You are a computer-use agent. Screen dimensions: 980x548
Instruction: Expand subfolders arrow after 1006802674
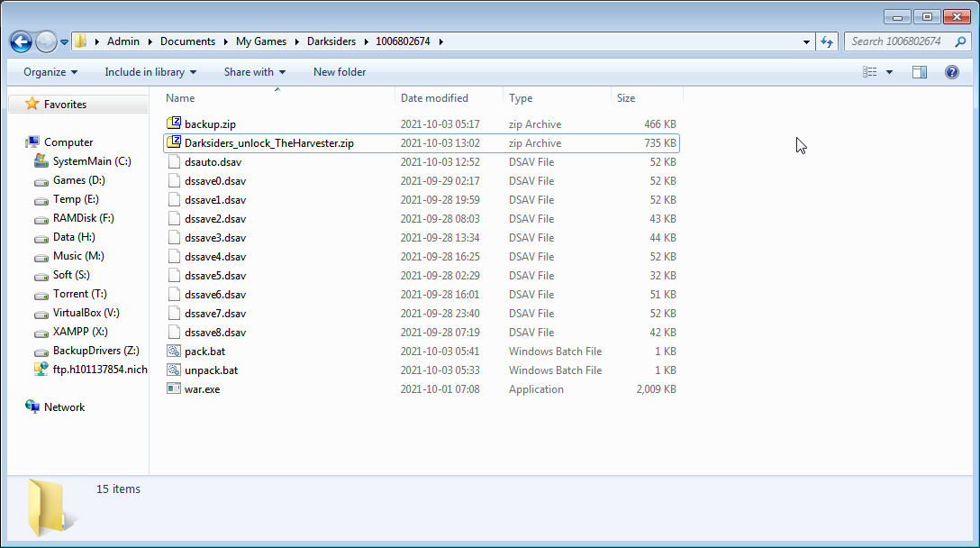point(441,41)
